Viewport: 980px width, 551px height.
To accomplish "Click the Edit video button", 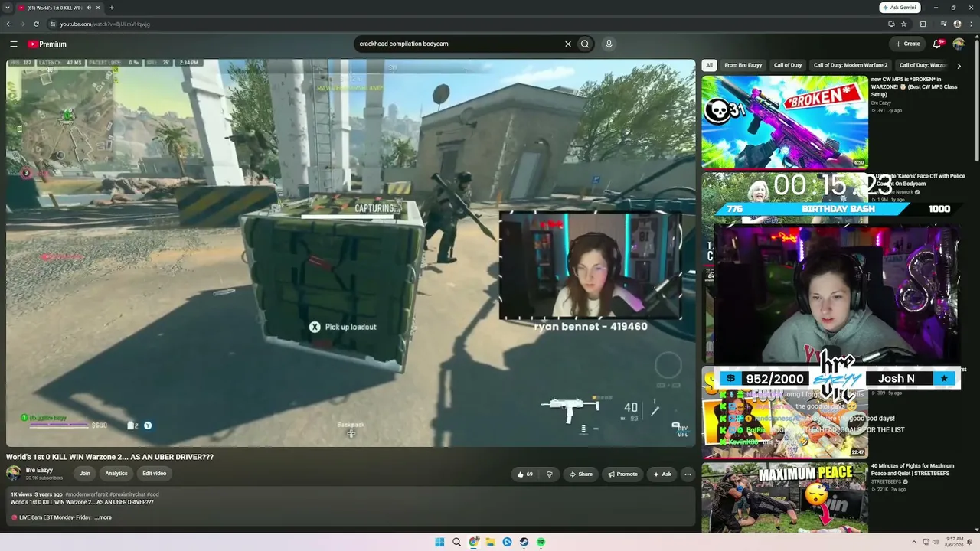I will (x=154, y=474).
